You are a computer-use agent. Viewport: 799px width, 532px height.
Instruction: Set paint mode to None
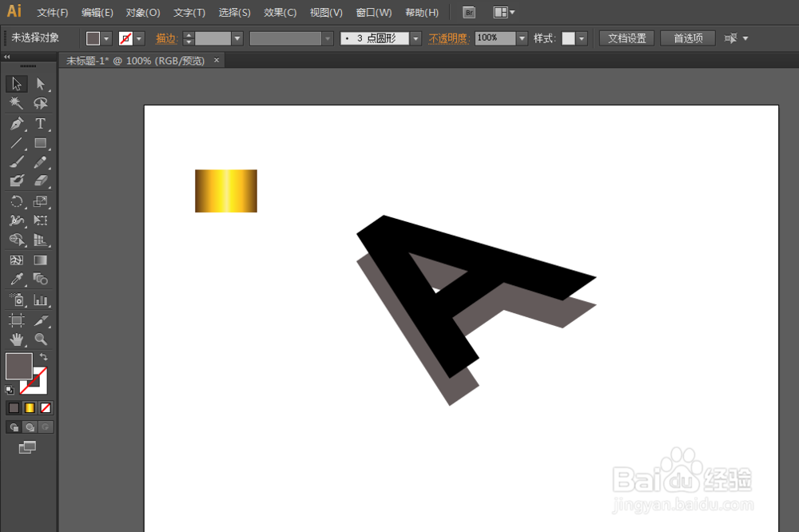[x=46, y=407]
